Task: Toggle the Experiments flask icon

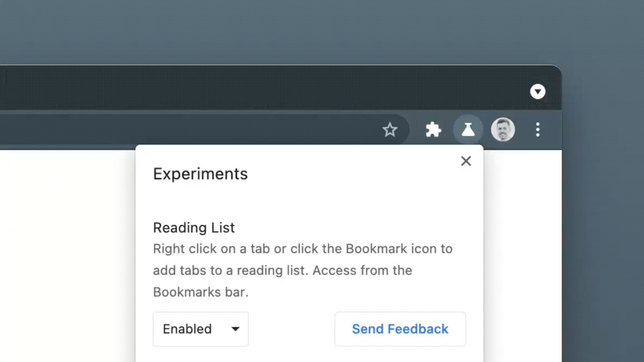Action: coord(468,130)
